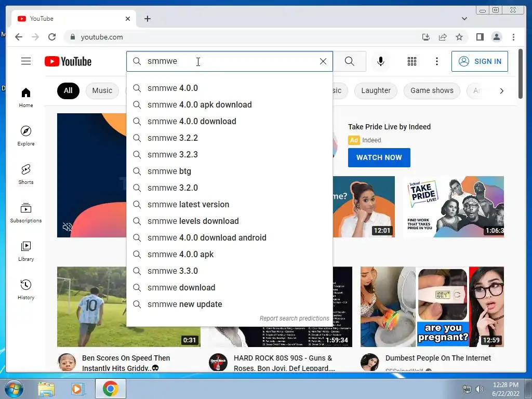
Task: Pick suggestion "smmwe 4.0.0 download android"
Action: click(229, 237)
